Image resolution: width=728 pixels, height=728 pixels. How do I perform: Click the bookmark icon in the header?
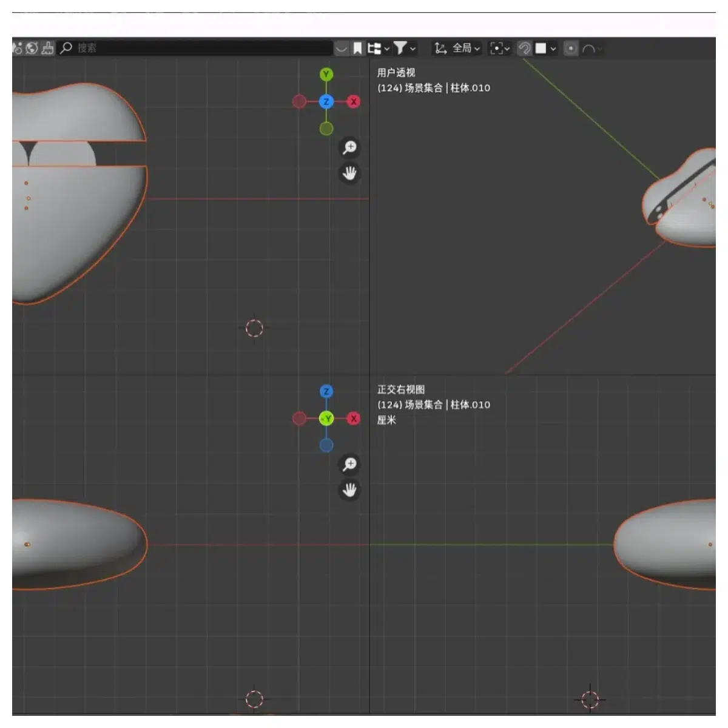[358, 48]
